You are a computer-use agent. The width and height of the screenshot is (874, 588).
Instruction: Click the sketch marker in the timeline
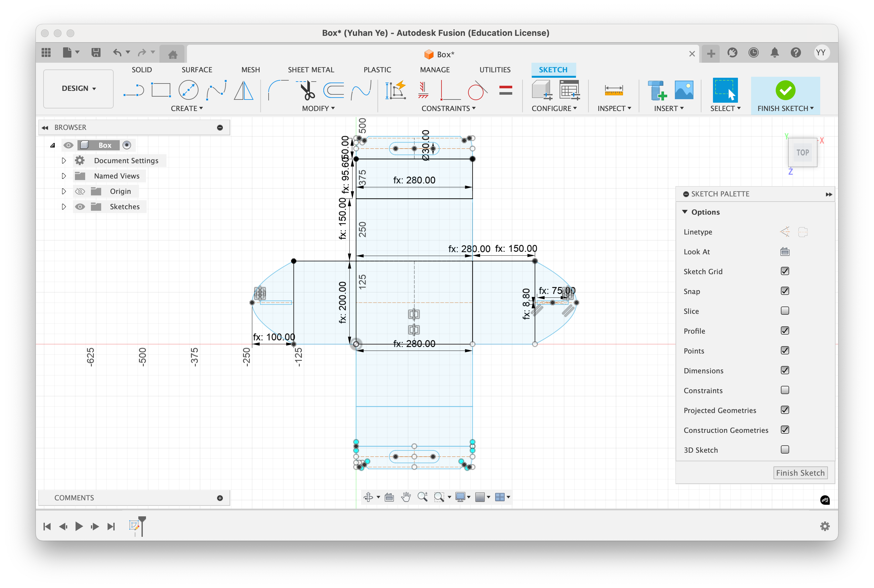click(x=134, y=526)
